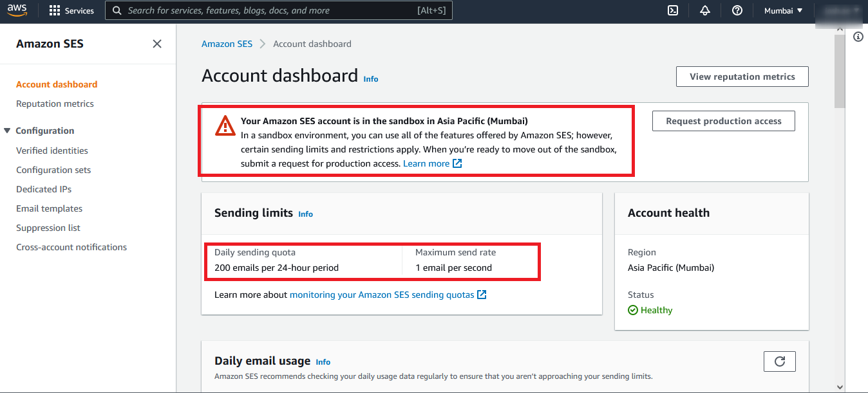The height and width of the screenshot is (393, 868).
Task: Click the AWS logo icon
Action: [17, 10]
